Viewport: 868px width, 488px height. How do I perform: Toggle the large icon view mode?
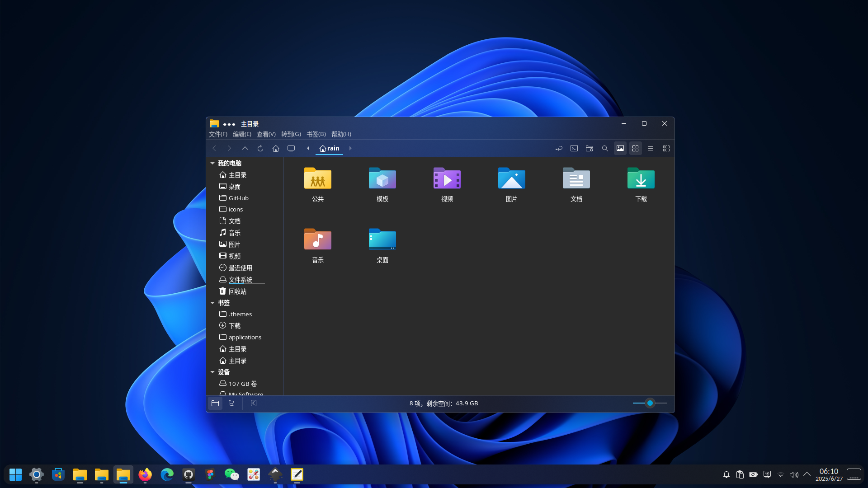[x=635, y=148]
